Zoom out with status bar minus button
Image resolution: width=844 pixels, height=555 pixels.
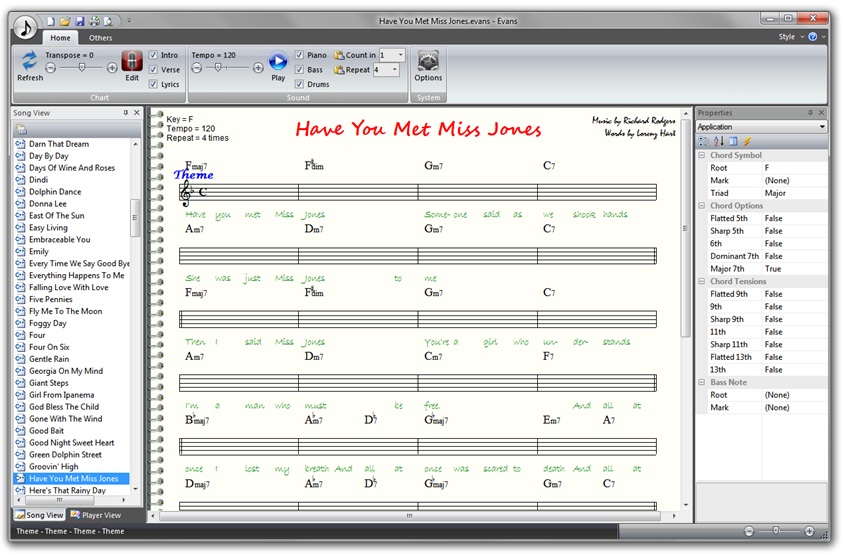click(749, 531)
